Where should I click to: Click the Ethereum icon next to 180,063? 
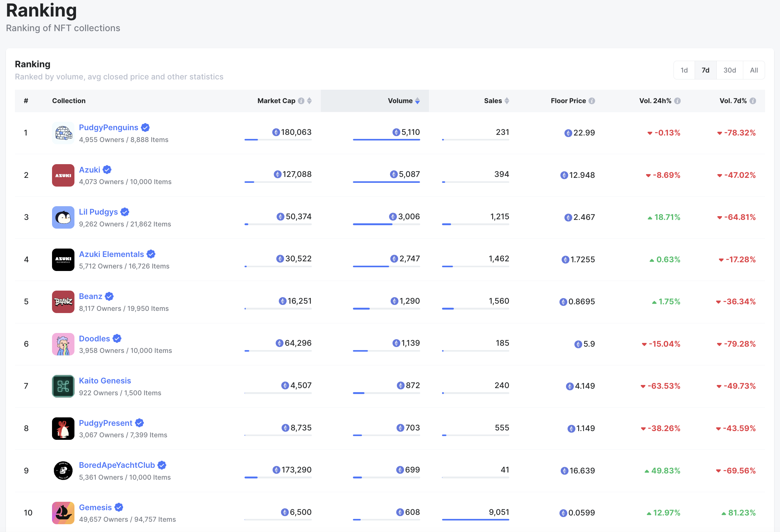click(x=276, y=132)
